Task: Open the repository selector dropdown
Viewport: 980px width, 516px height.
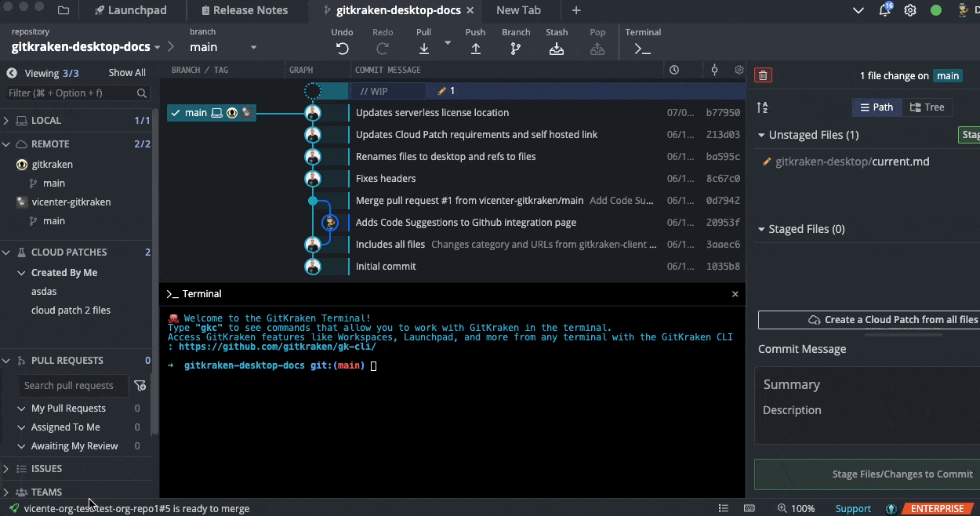Action: (85, 47)
